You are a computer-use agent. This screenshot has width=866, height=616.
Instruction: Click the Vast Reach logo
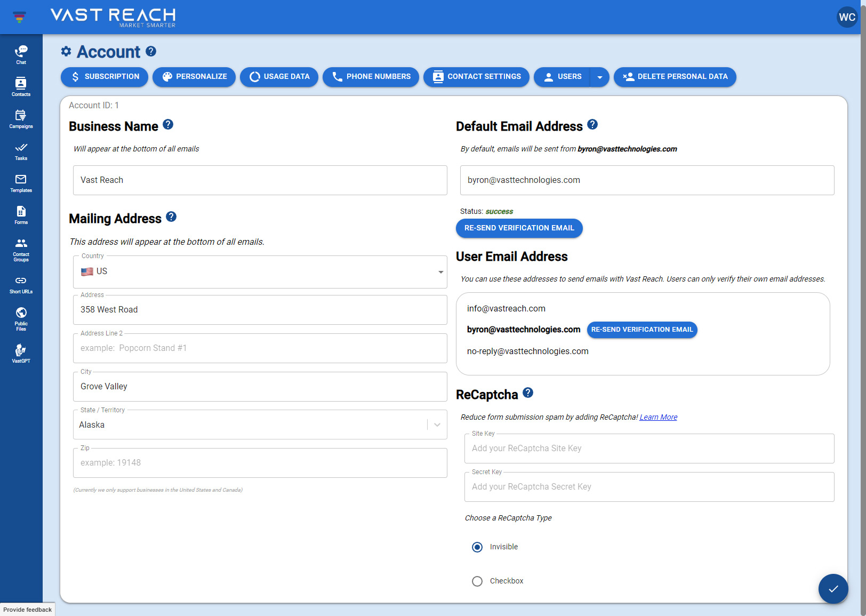[x=113, y=17]
